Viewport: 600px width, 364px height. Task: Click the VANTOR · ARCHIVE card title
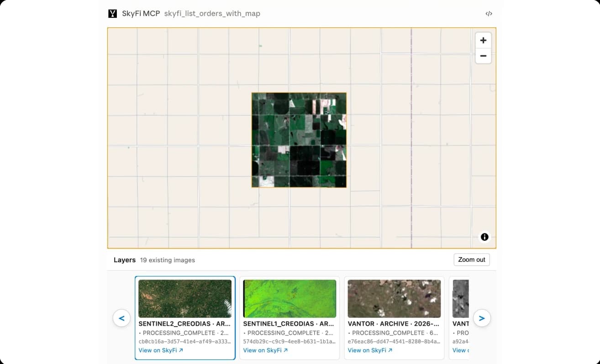(x=393, y=324)
